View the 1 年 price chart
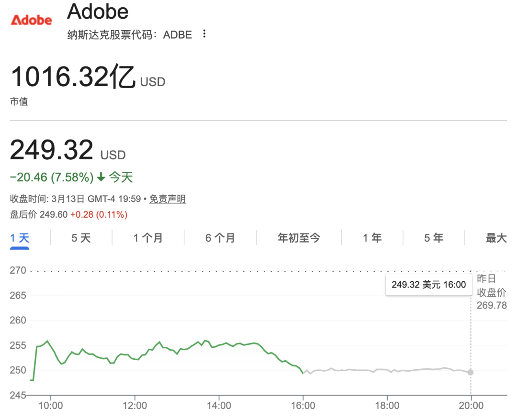The width and height of the screenshot is (517, 420). pyautogui.click(x=372, y=238)
